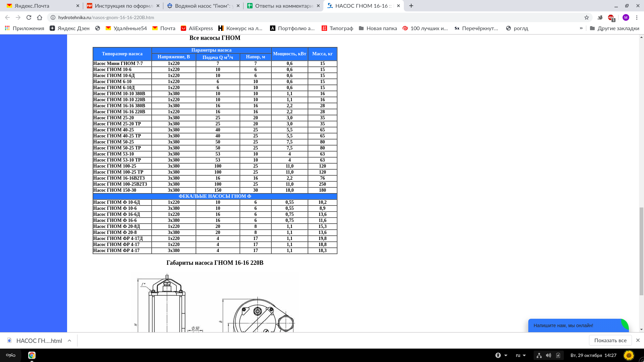Open the Типограф bookmark
This screenshot has height=362, width=644.
click(x=337, y=28)
